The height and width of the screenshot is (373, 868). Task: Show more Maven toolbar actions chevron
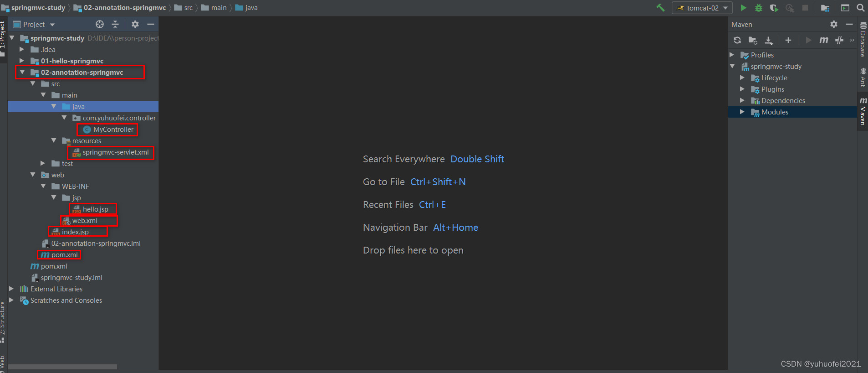(x=852, y=40)
